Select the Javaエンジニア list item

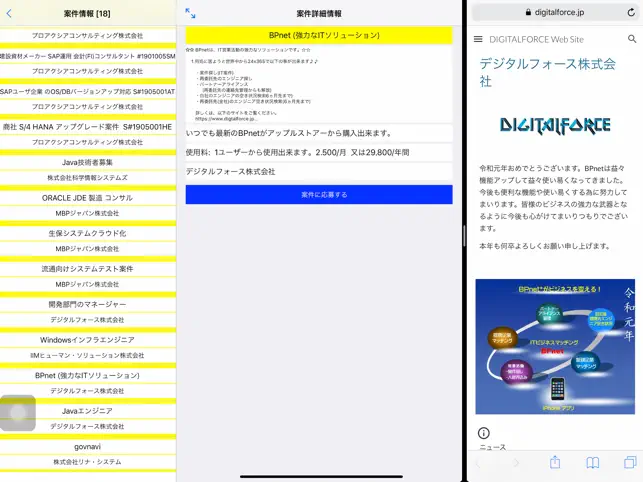(x=88, y=411)
